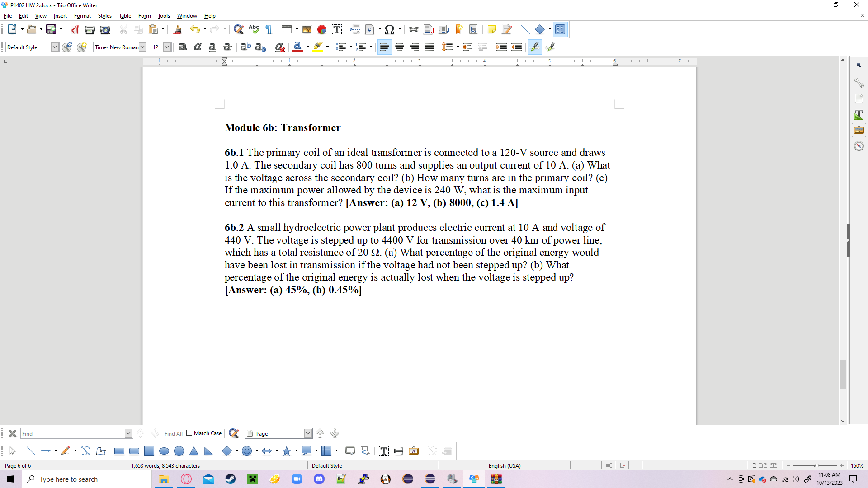Select the Spelling check icon

point(254,29)
